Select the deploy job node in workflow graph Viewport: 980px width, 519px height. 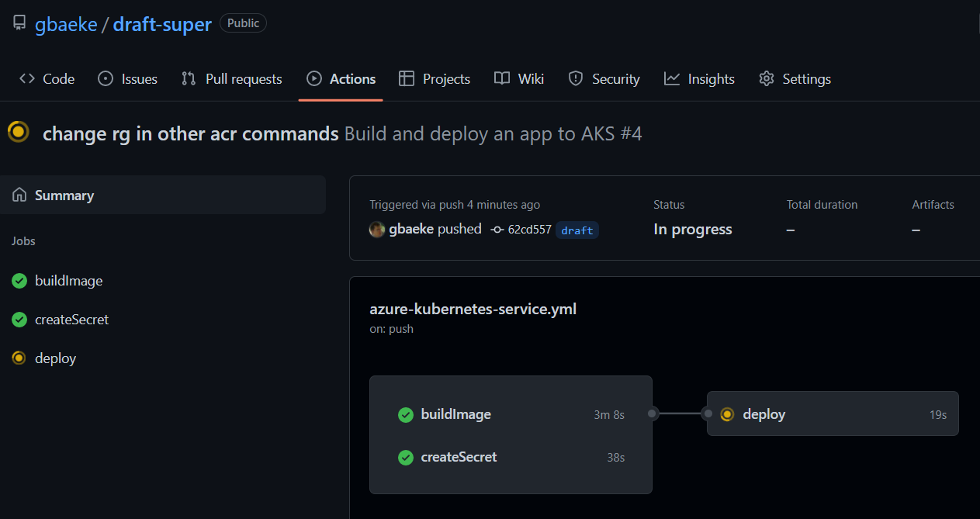point(832,414)
